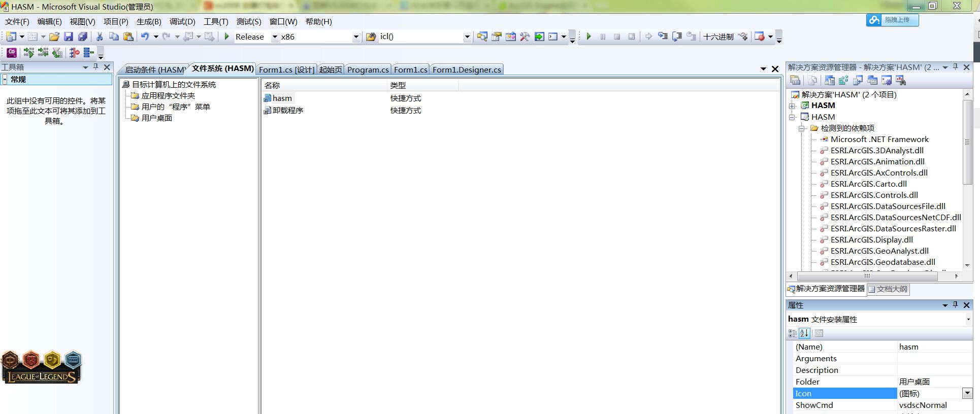Switch to the 启动条件 (HASM) tab
Image resolution: width=980 pixels, height=414 pixels.
pos(154,70)
